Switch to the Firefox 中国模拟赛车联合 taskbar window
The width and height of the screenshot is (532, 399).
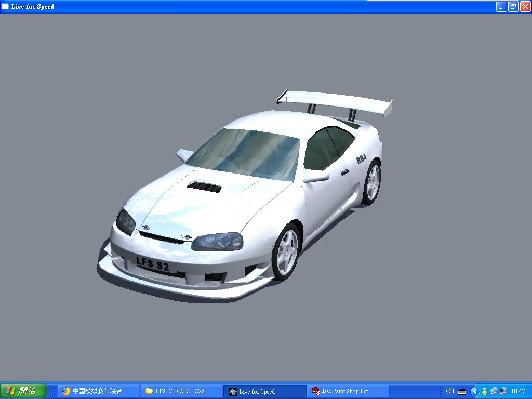(x=98, y=391)
